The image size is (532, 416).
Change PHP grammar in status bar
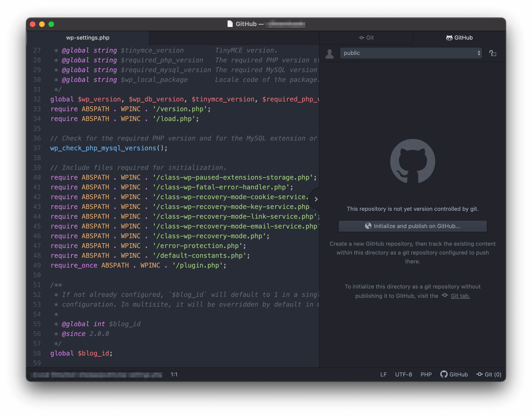pos(426,374)
